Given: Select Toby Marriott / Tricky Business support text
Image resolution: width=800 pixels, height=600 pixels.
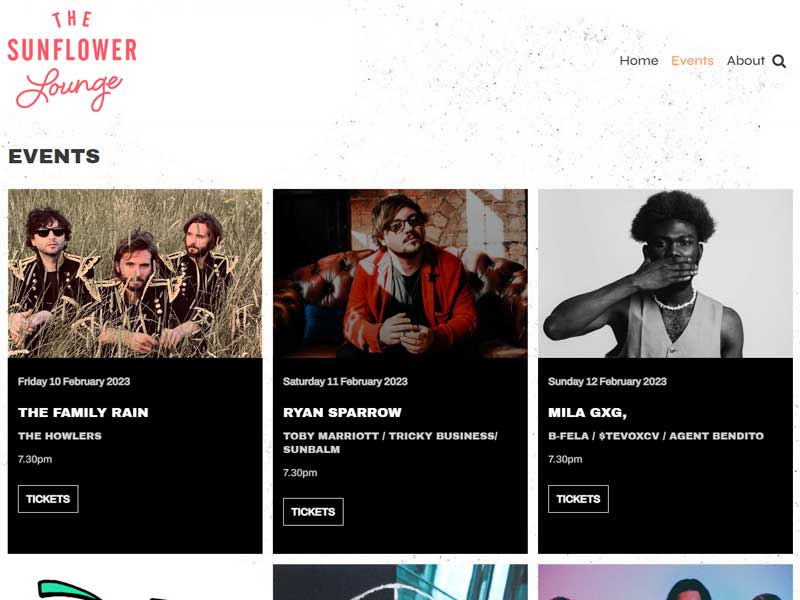Looking at the screenshot, I should click(x=390, y=443).
